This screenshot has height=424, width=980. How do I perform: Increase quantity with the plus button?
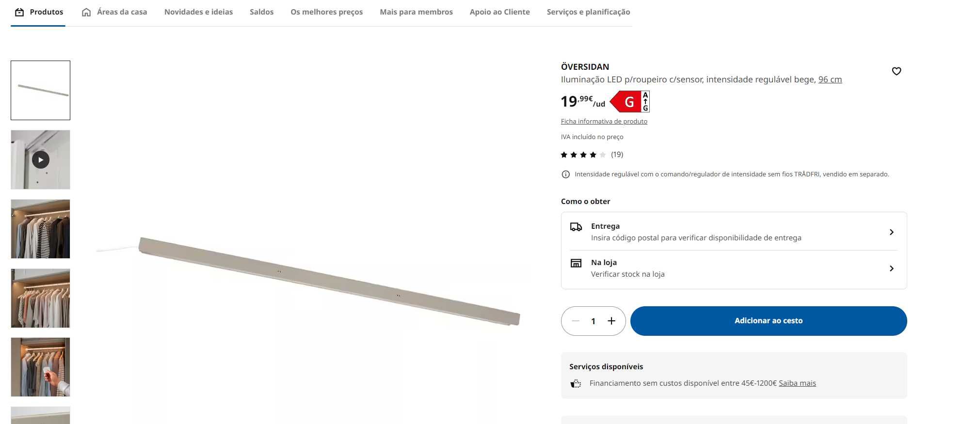(611, 321)
